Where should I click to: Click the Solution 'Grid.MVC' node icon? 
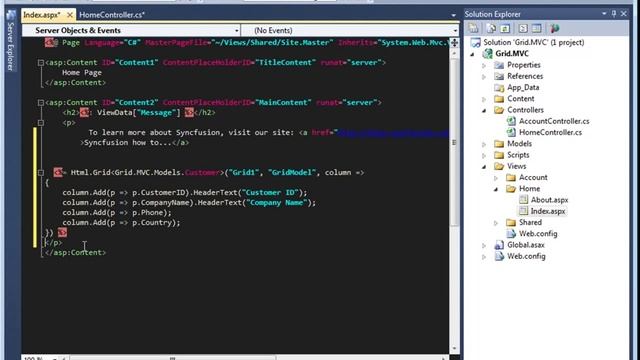coord(476,42)
